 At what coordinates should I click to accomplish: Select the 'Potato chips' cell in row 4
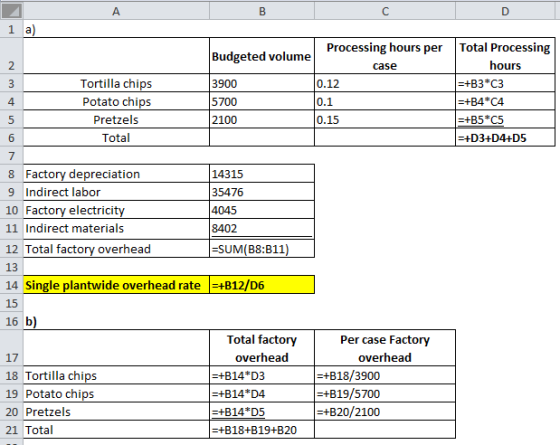116,101
